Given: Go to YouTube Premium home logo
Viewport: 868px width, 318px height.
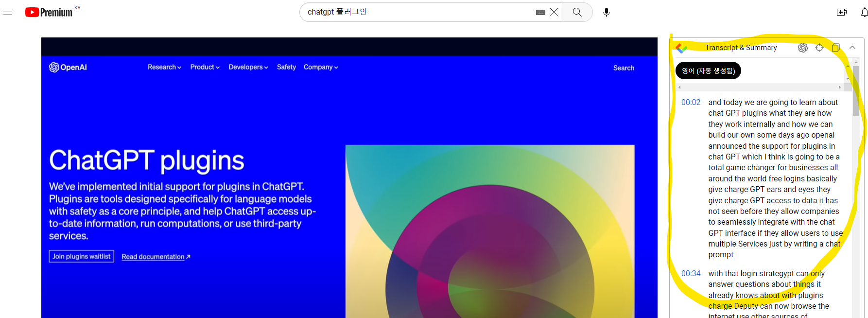Looking at the screenshot, I should click(x=49, y=12).
